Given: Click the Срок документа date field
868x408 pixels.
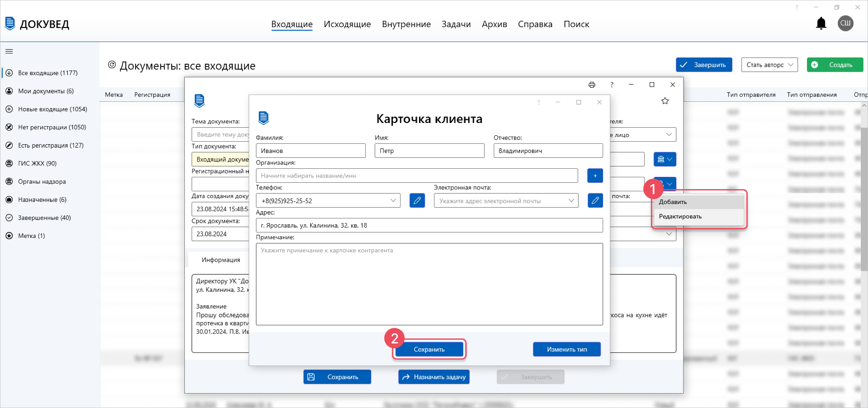Looking at the screenshot, I should [220, 234].
